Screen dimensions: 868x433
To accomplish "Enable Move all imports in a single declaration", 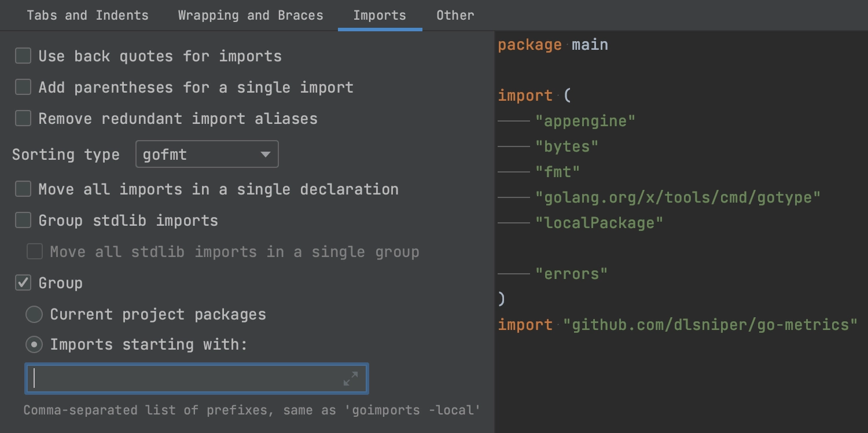I will (23, 189).
